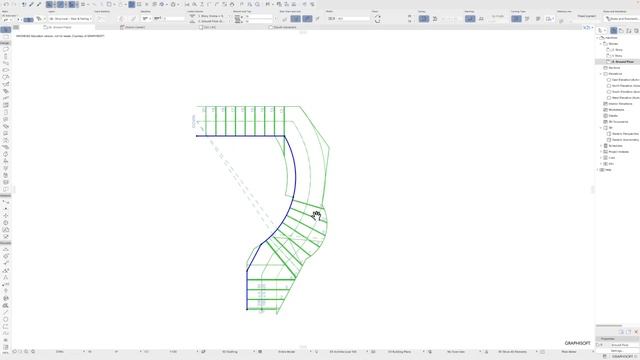Screen dimensions: 640x360
Task: Open Generic Axonometry in Navigator
Action: coord(624,140)
